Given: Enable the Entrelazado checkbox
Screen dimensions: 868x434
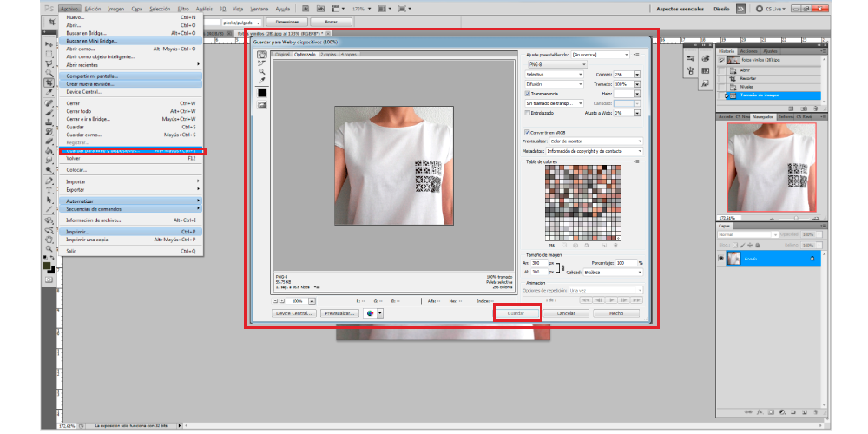Looking at the screenshot, I should click(x=527, y=112).
